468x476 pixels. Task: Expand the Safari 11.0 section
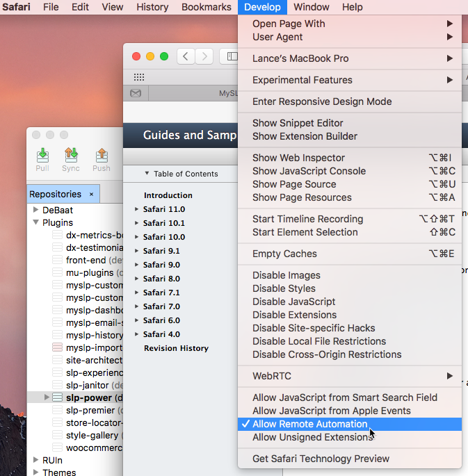(x=136, y=209)
